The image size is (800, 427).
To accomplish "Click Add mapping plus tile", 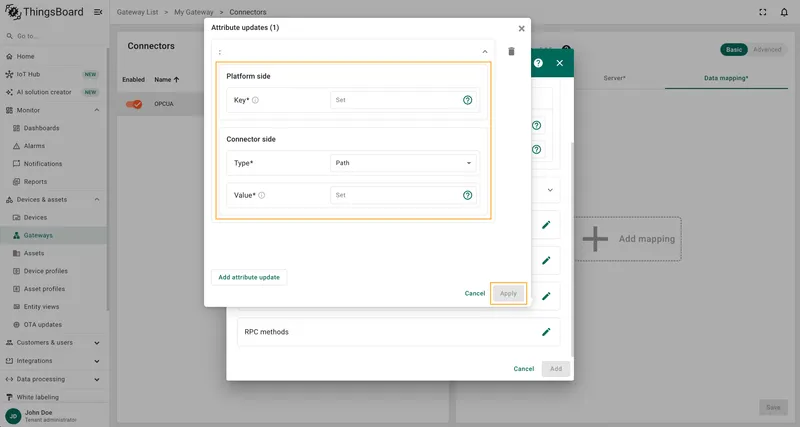I will coord(628,239).
